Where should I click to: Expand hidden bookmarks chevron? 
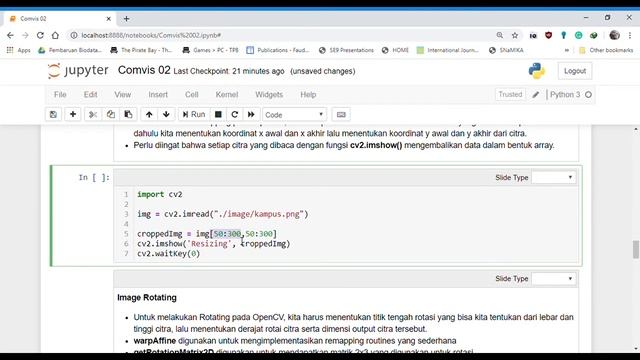tap(567, 50)
